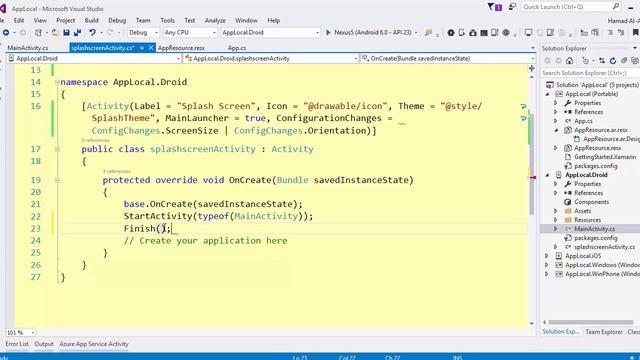The height and width of the screenshot is (360, 640).
Task: Open the Tools menu
Action: click(x=167, y=20)
